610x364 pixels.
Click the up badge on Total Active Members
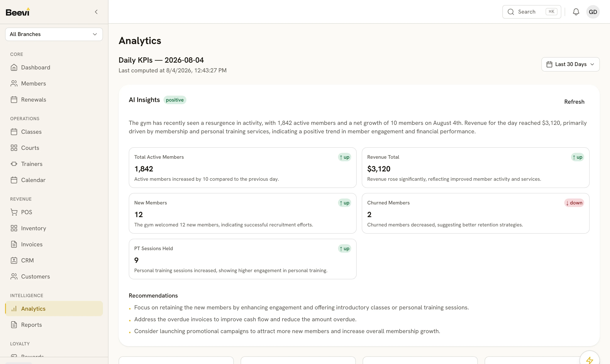[344, 157]
